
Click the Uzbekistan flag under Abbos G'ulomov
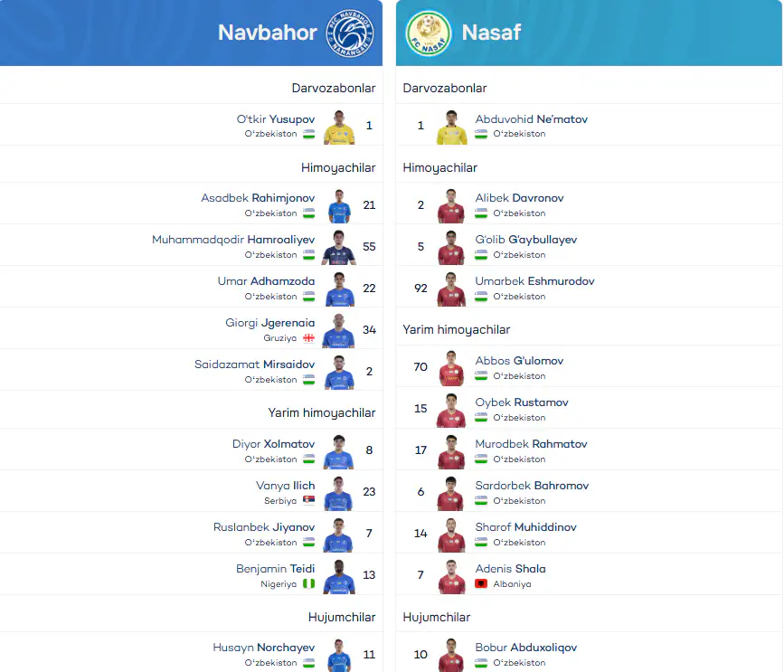(481, 375)
